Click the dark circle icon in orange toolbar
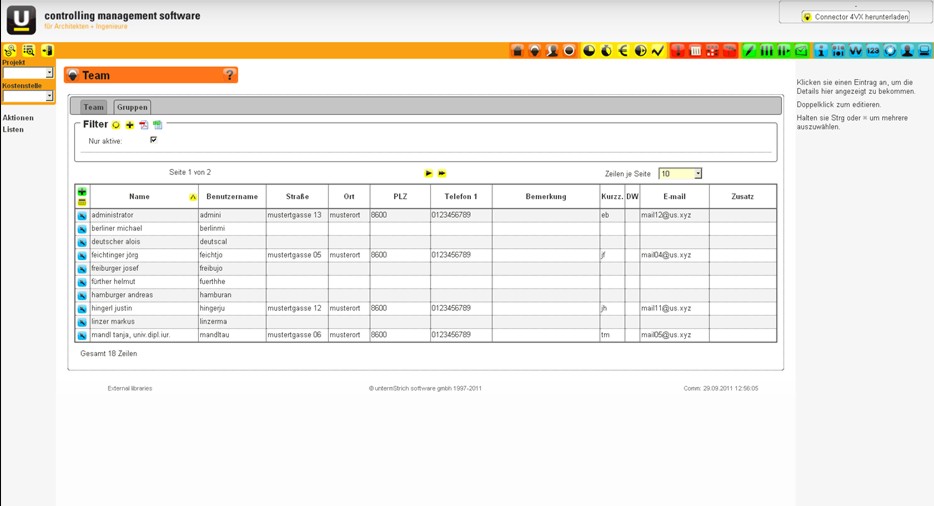Image resolution: width=934 pixels, height=506 pixels. click(x=569, y=51)
